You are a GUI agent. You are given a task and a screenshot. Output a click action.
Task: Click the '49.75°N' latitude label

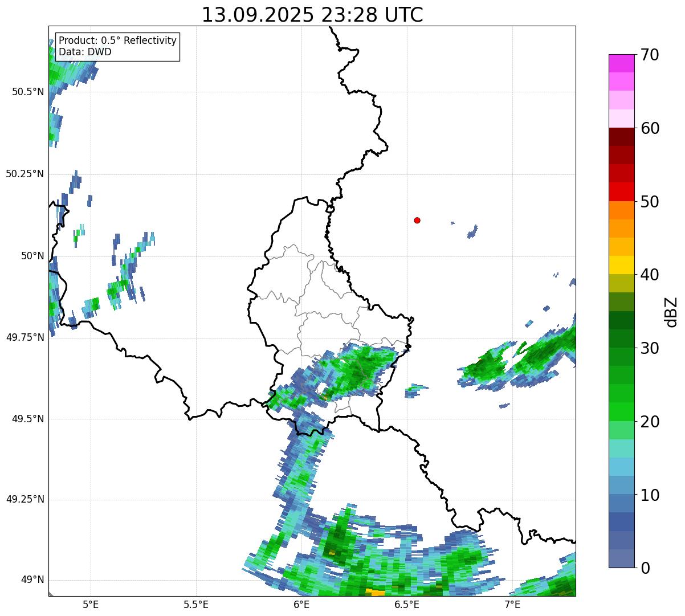coord(25,337)
